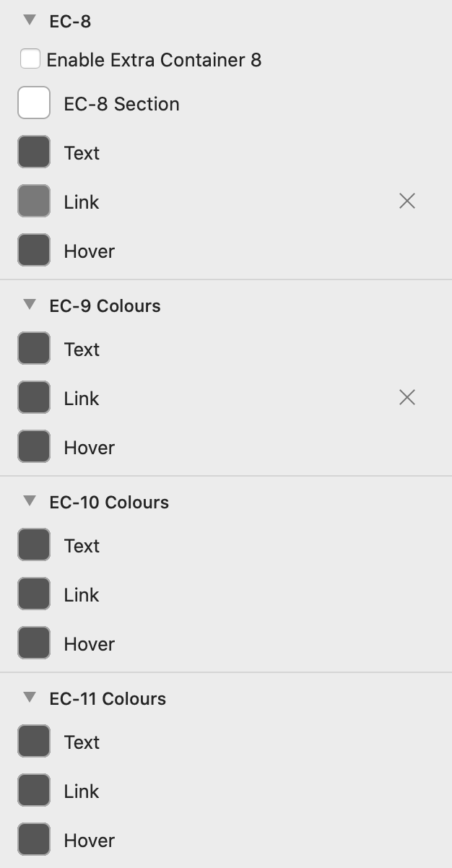
Task: Collapse the EC-10 Colours disclosure triangle
Action: (x=30, y=501)
